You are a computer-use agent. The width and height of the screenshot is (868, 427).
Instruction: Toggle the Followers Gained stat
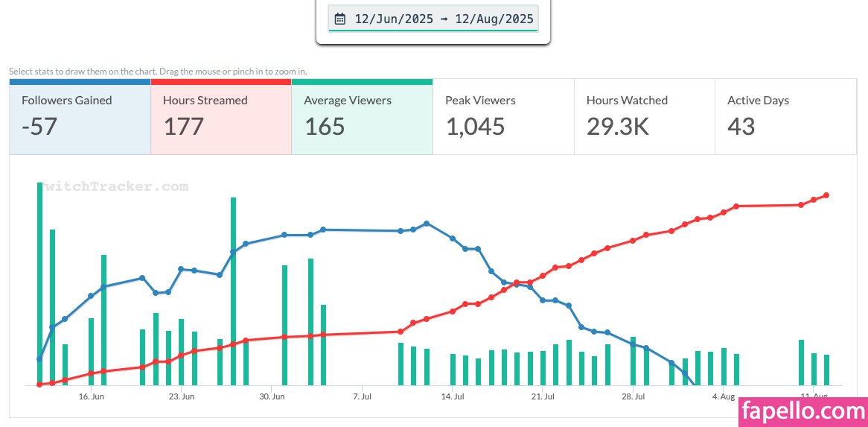80,117
